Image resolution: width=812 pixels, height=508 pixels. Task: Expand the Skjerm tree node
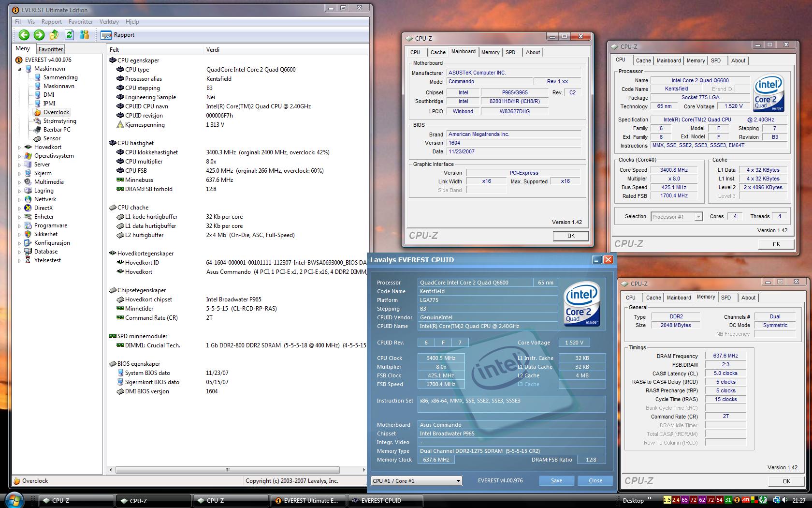tap(20, 173)
